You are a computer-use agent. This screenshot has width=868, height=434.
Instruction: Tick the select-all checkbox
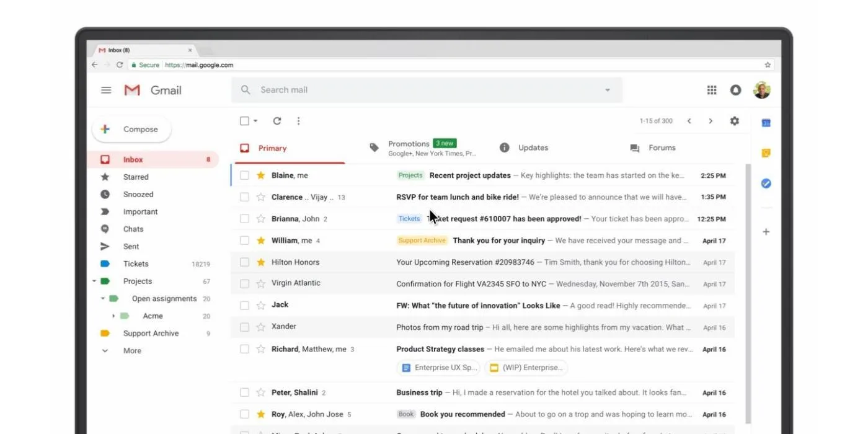click(x=244, y=121)
